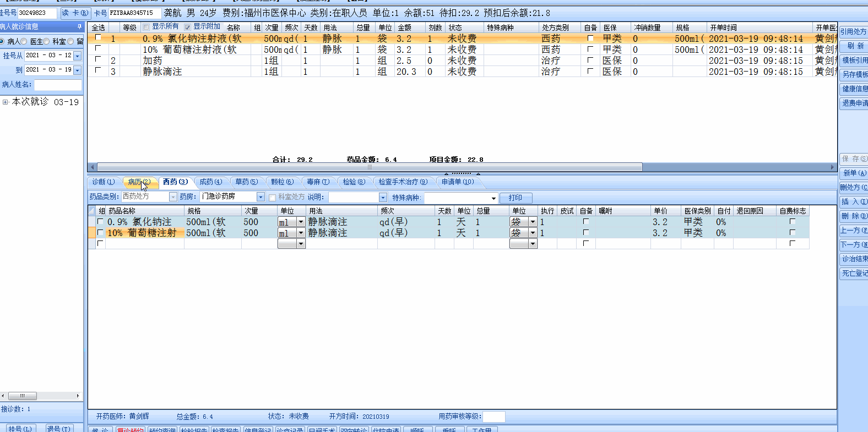868x432 pixels.
Task: Tick the 显示所有 checkbox
Action: 146,27
